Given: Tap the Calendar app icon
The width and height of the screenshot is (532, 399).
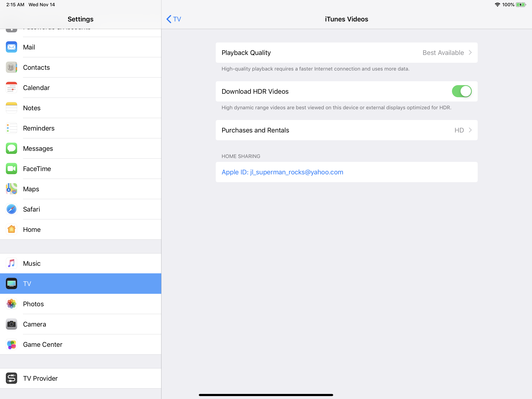Looking at the screenshot, I should coord(11,88).
